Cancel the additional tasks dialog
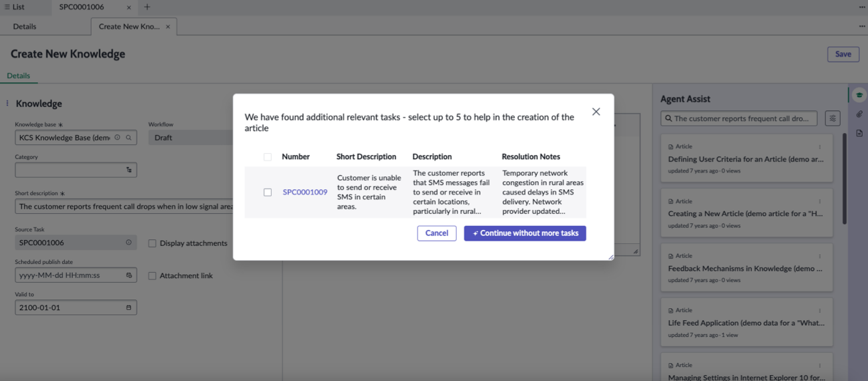The image size is (868, 381). click(437, 233)
